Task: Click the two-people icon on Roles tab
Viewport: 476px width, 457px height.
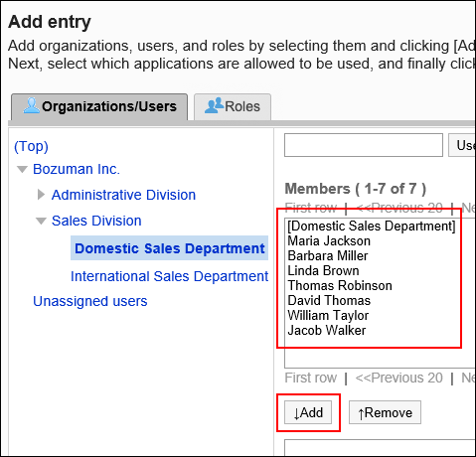Action: click(x=214, y=105)
